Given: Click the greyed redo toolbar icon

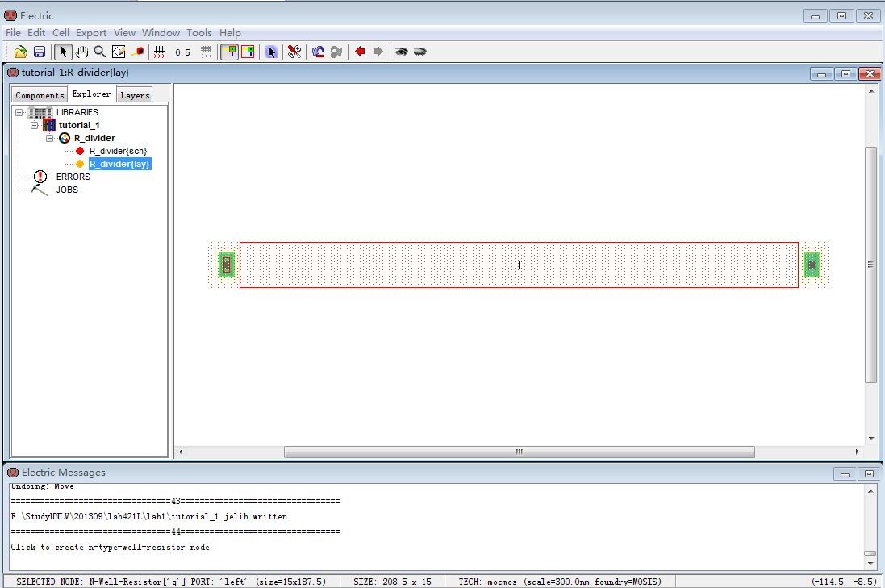Looking at the screenshot, I should [336, 52].
